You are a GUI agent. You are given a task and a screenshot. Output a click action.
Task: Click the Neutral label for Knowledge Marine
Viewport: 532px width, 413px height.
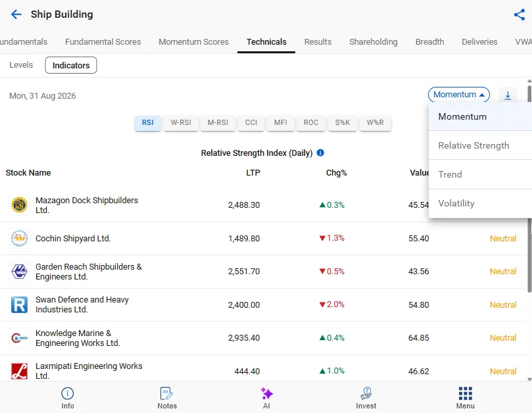tap(503, 337)
